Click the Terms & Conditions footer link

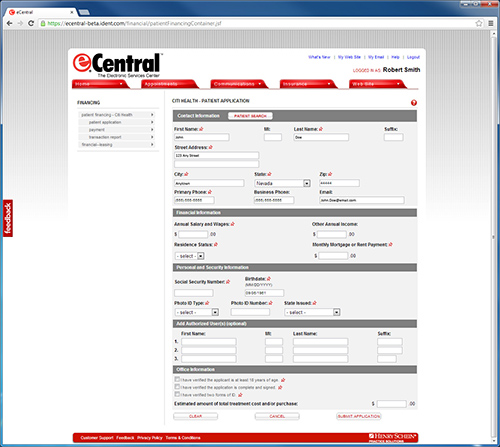183,438
